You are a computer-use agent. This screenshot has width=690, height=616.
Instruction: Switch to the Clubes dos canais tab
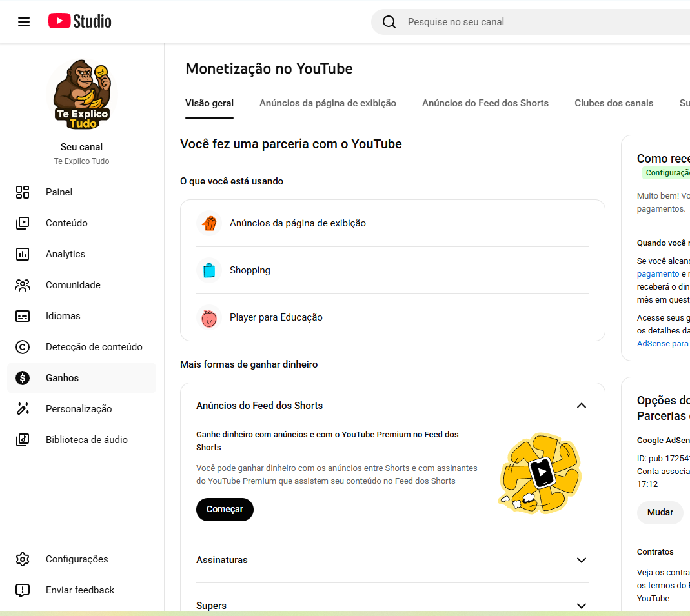click(x=614, y=103)
